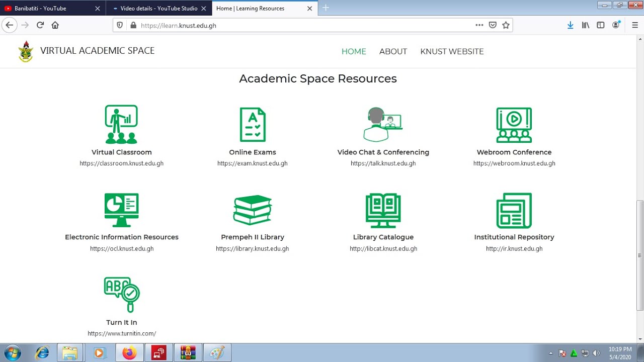Click the VIRTUAL ACADEMIC SPACE title
The width and height of the screenshot is (644, 362).
tap(97, 51)
